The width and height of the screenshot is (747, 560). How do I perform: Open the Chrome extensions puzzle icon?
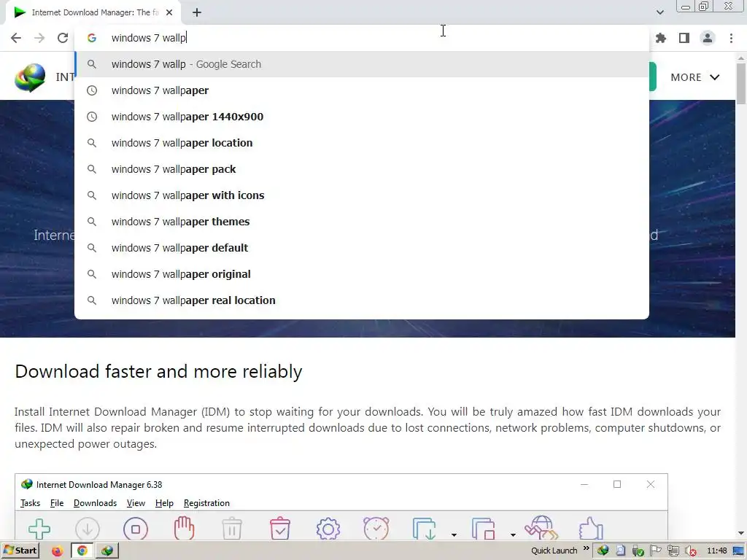pos(661,38)
